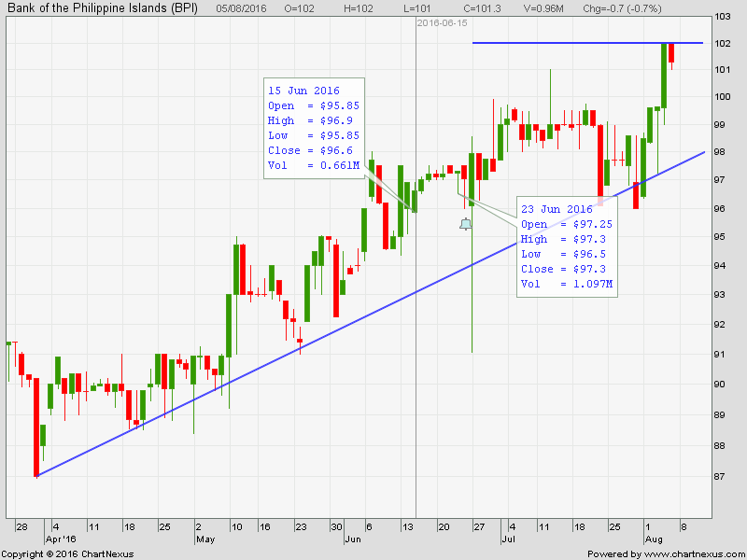Click the V=0.96M volume value in header
Image resolution: width=747 pixels, height=560 pixels.
(x=543, y=8)
